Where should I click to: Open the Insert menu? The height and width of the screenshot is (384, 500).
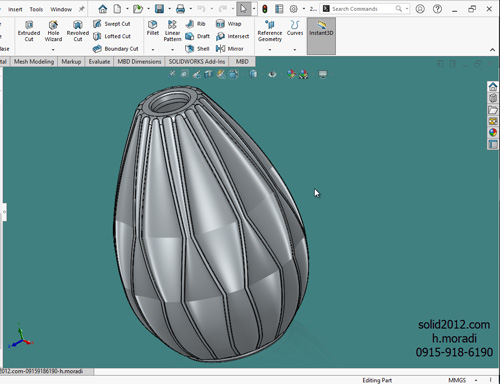pyautogui.click(x=15, y=9)
